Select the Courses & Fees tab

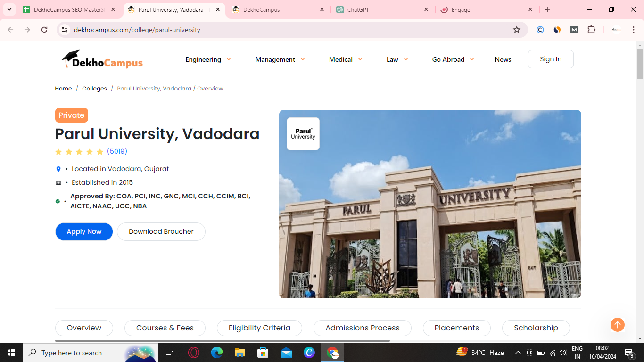pyautogui.click(x=165, y=328)
